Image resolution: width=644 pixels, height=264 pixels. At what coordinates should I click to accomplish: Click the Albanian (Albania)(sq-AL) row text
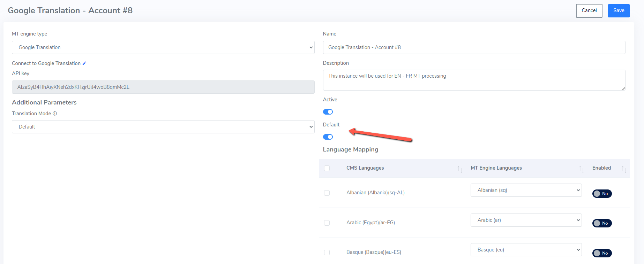click(375, 193)
